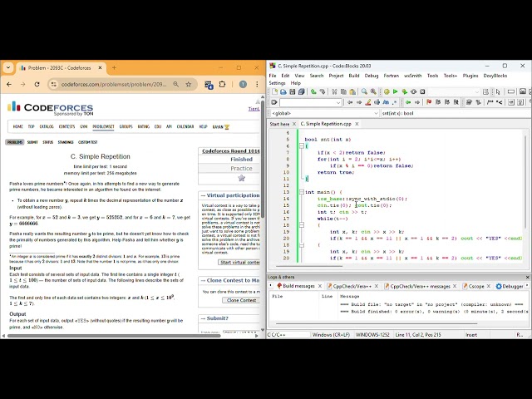Image resolution: width=532 pixels, height=399 pixels.
Task: Open the Cscope log tab
Action: click(476, 286)
